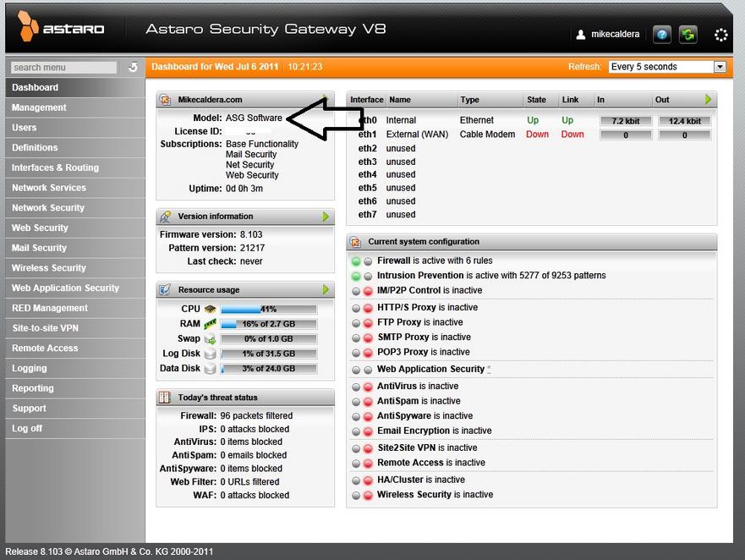Click 96 packets filtered text
This screenshot has width=745, height=560.
coord(256,415)
